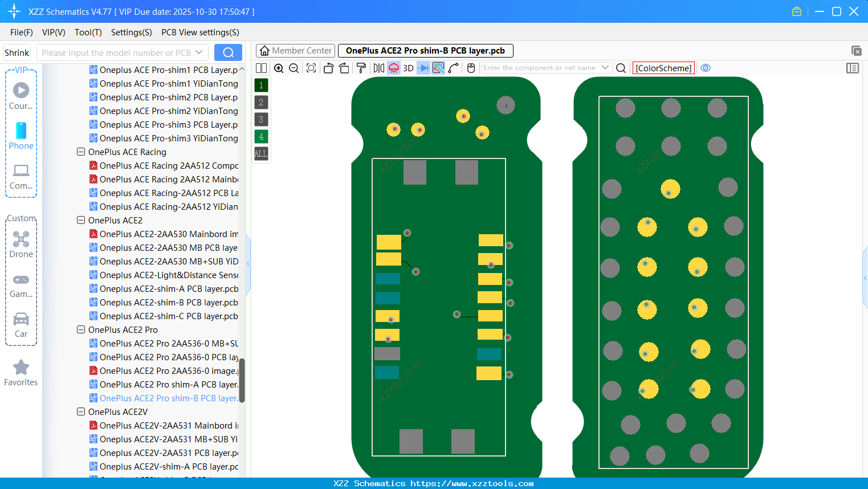Screen dimensions: 868x489
Task: Open the xzztools.com website link
Action: pos(472,483)
